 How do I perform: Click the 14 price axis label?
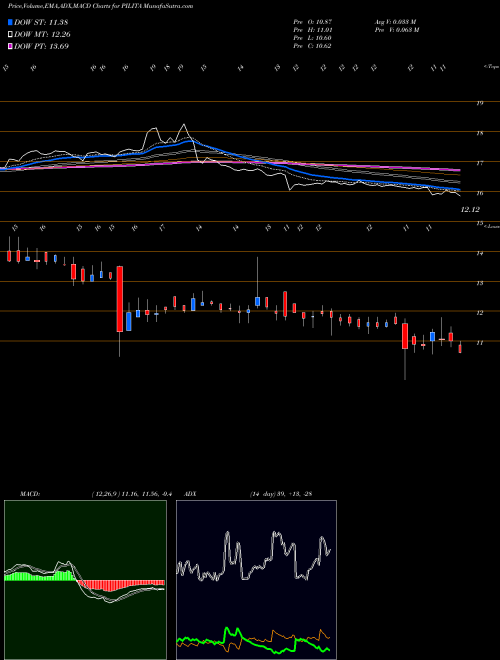click(479, 253)
